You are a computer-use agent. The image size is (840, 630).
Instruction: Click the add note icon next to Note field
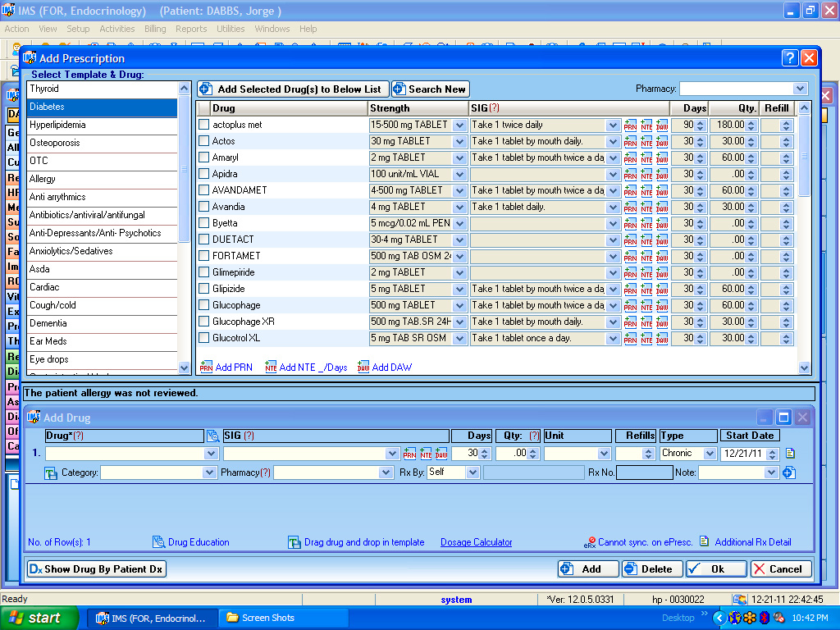tap(789, 472)
